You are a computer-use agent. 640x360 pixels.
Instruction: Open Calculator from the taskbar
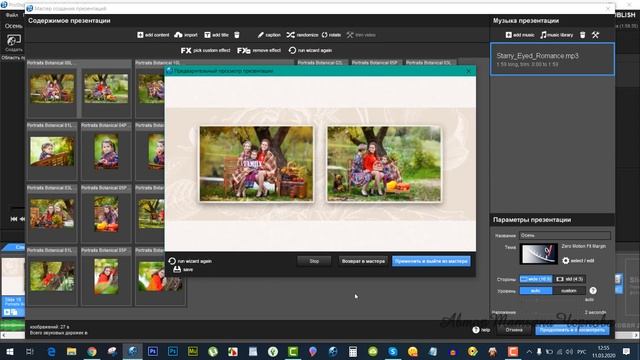pyautogui.click(x=353, y=351)
